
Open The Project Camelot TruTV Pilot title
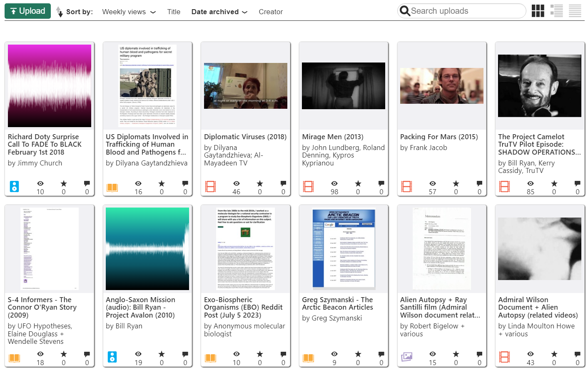(x=539, y=145)
